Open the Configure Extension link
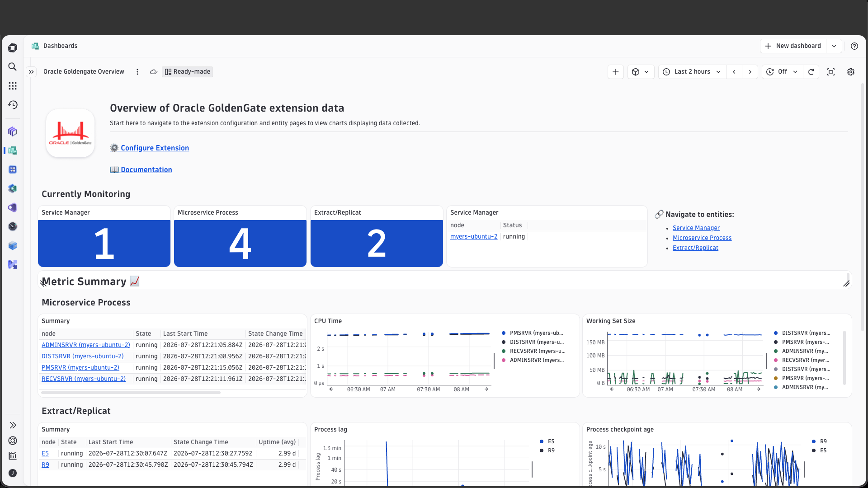 click(150, 148)
